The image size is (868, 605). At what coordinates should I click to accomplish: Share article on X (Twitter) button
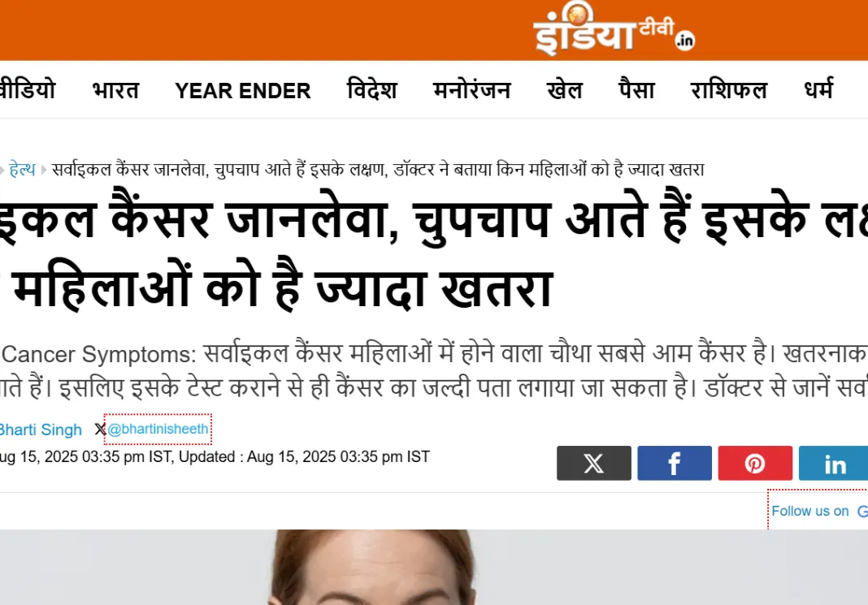point(593,463)
